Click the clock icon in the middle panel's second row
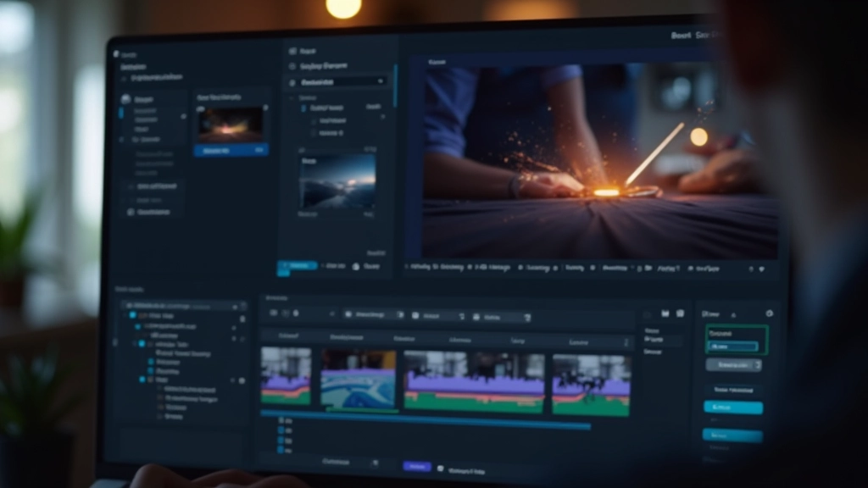 point(292,66)
